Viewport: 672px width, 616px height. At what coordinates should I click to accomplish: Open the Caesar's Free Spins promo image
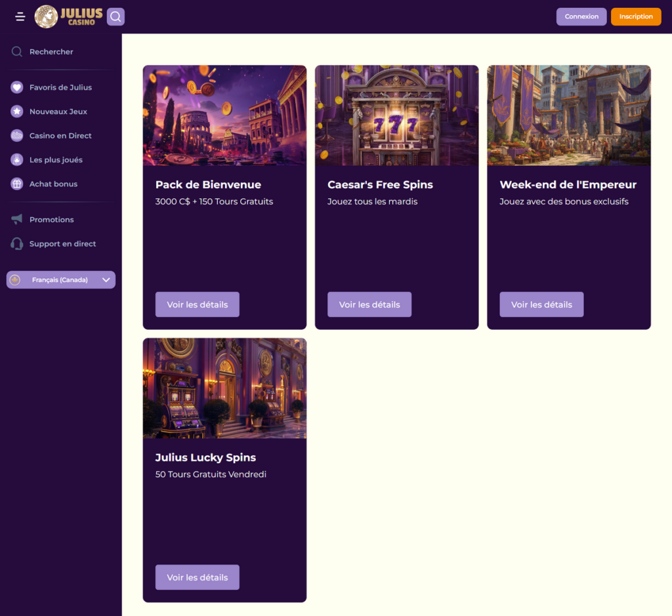click(x=396, y=115)
